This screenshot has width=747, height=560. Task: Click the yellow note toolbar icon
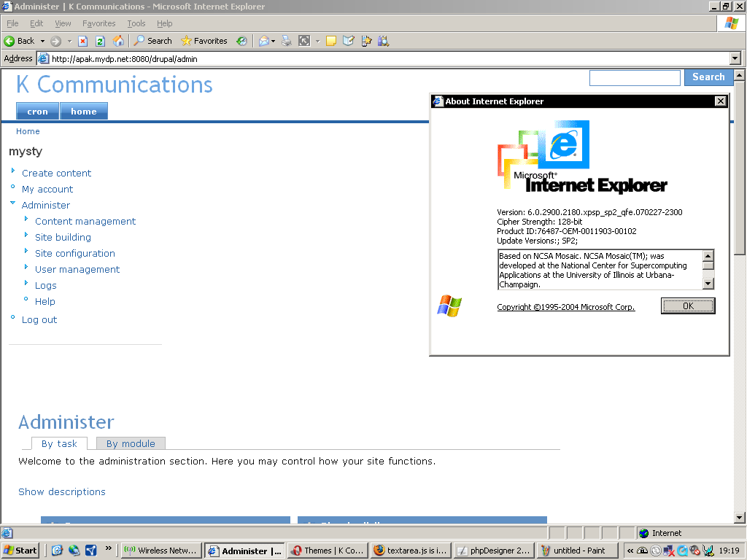331,41
